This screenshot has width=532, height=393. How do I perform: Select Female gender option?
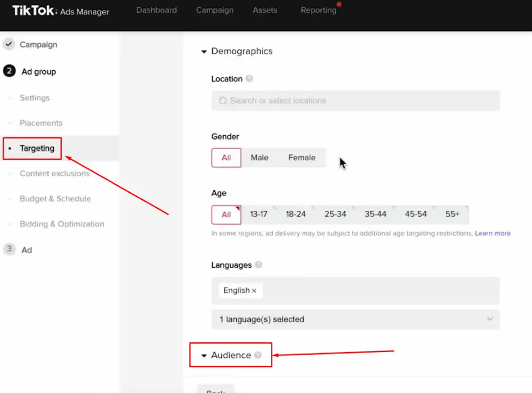[302, 158]
